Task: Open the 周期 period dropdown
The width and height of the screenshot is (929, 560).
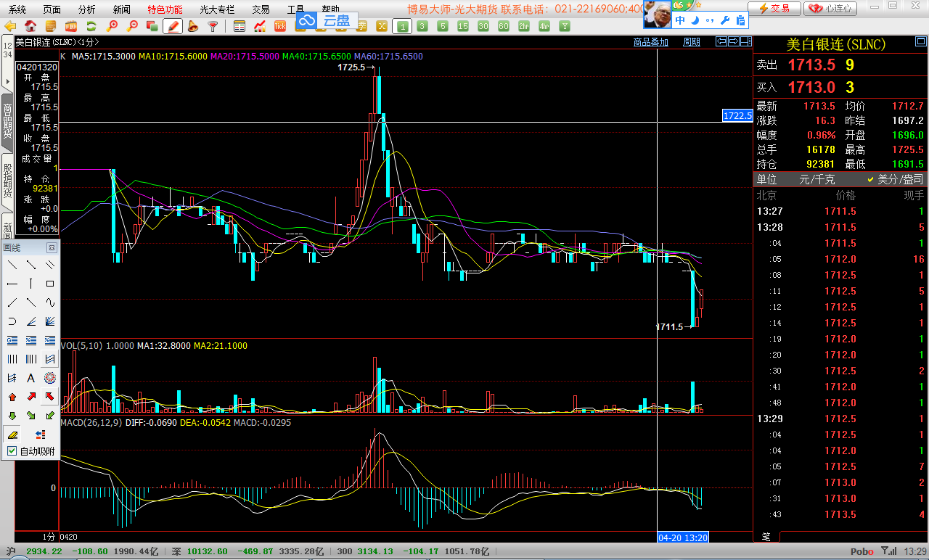Action: [692, 42]
